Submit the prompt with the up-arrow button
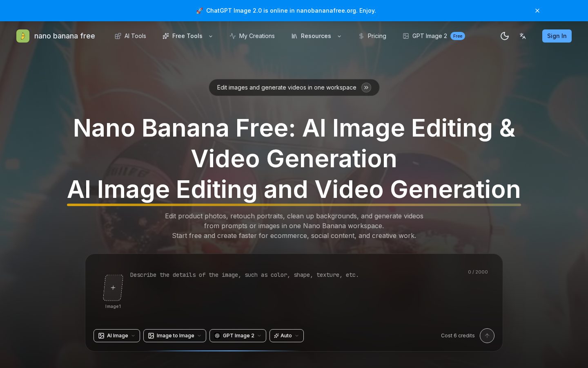 click(487, 336)
